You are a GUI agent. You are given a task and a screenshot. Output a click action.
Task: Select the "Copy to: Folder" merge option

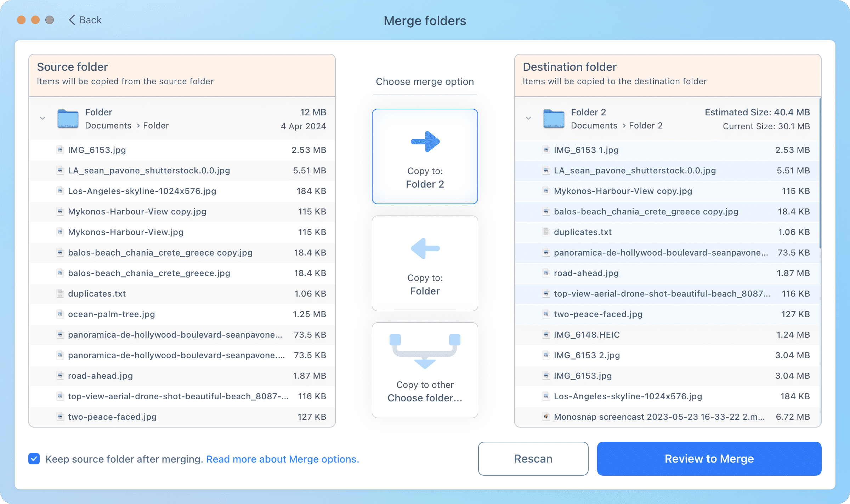click(x=425, y=263)
